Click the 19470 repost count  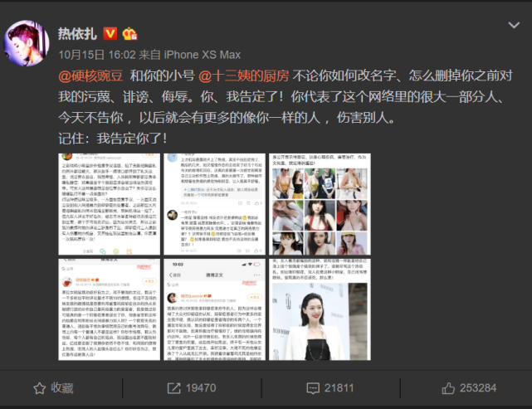[x=201, y=388]
